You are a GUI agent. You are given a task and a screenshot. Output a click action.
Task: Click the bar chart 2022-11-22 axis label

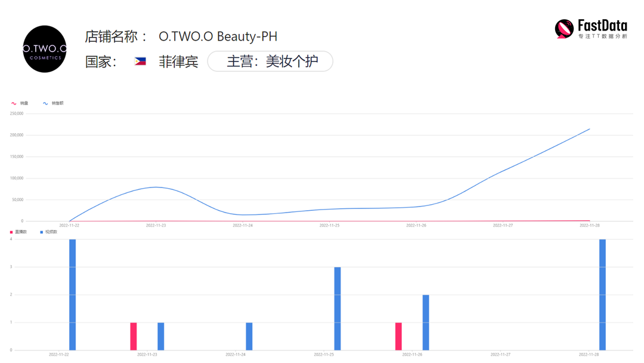coord(58,355)
